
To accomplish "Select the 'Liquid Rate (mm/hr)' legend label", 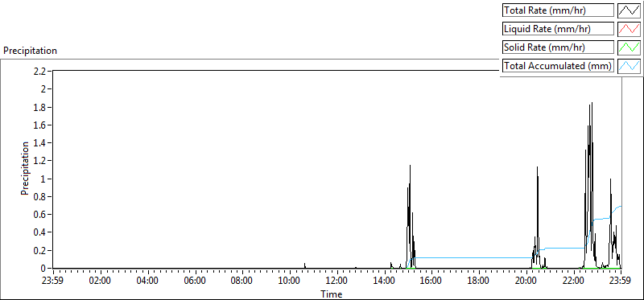I will click(559, 29).
